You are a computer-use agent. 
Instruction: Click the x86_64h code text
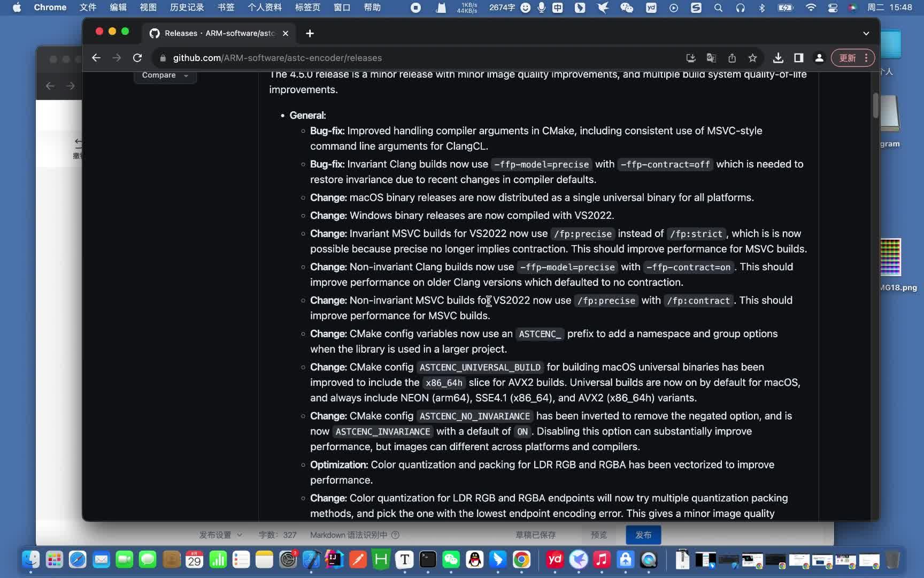pyautogui.click(x=444, y=383)
